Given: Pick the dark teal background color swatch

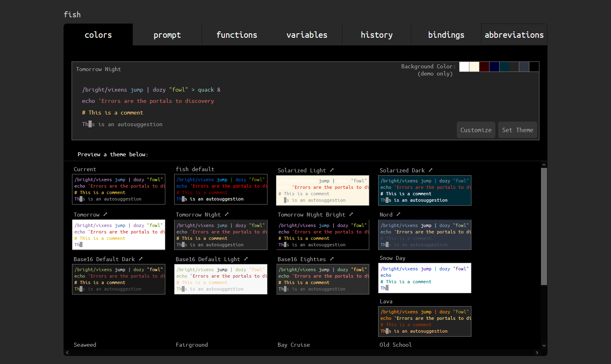Looking at the screenshot, I should (x=504, y=67).
